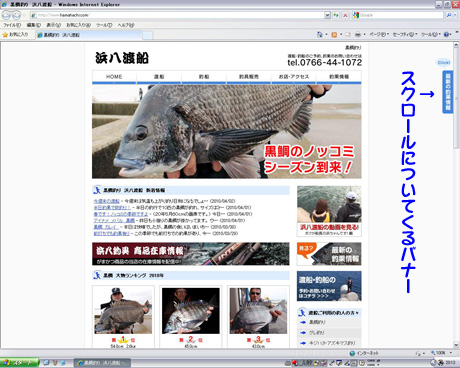This screenshot has height=368, width=460.
Task: Click the Read Mail envelope icon
Action: 348,34
